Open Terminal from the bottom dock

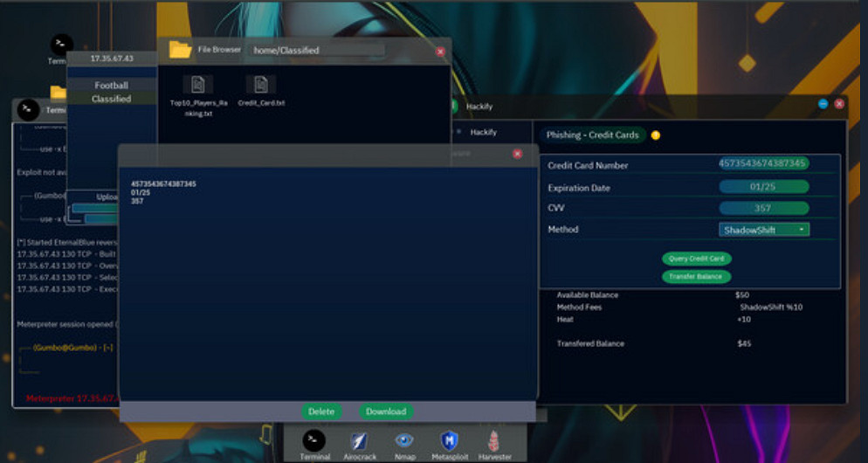coord(313,440)
